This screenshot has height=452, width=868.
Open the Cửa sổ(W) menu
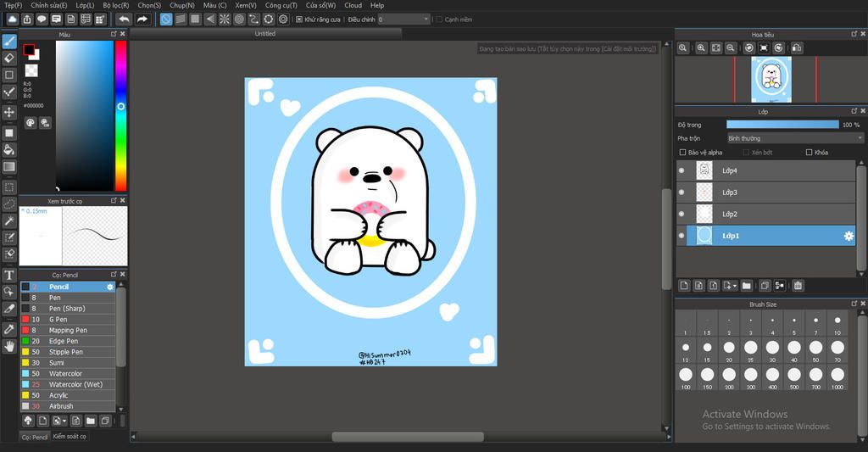(x=321, y=6)
